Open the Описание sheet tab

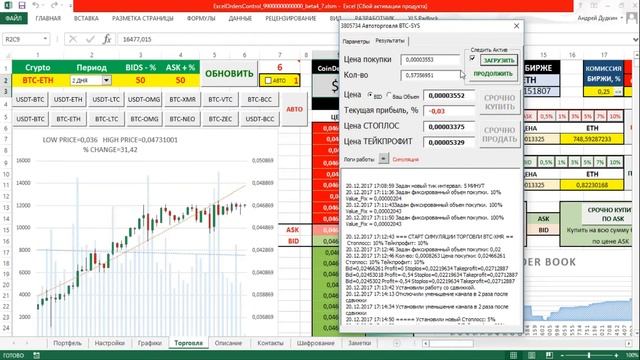(x=228, y=343)
